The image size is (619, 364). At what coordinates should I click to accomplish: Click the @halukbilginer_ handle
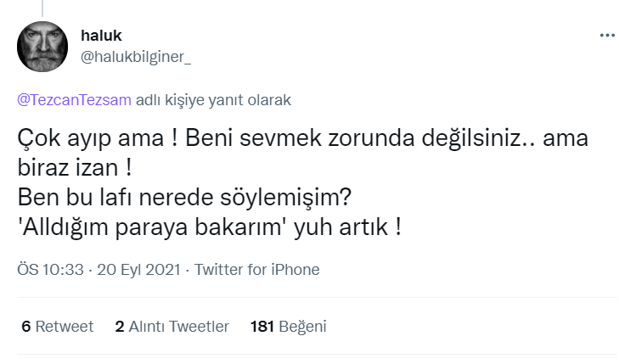(x=136, y=56)
